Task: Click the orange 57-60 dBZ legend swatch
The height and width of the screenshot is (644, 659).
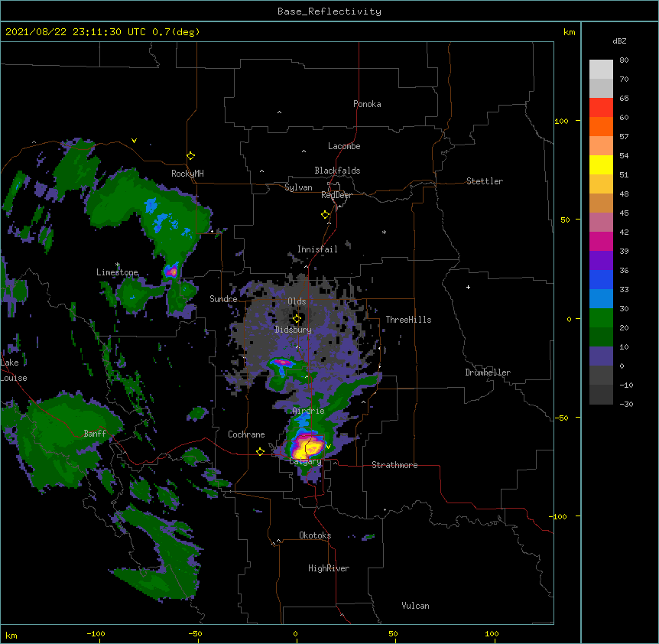Action: 601,126
